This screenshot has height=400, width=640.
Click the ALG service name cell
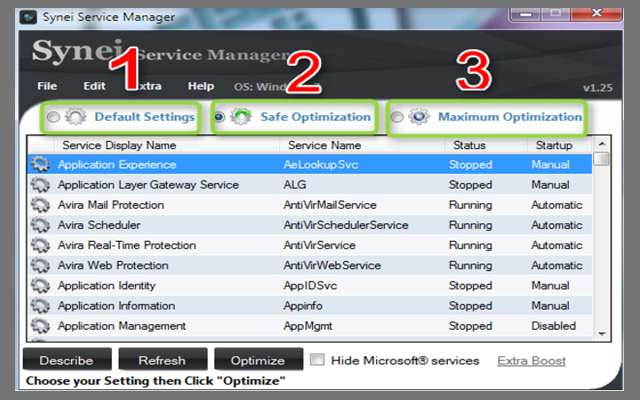point(294,185)
